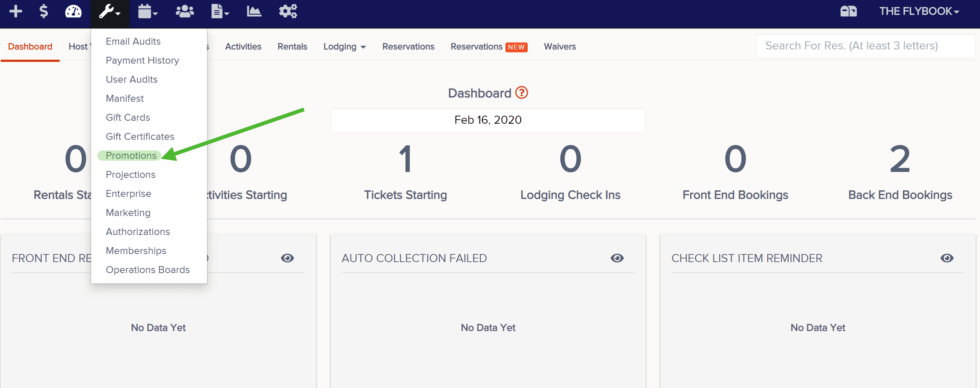Image resolution: width=980 pixels, height=388 pixels.
Task: Expand the calendar icon dropdown
Action: (x=148, y=11)
